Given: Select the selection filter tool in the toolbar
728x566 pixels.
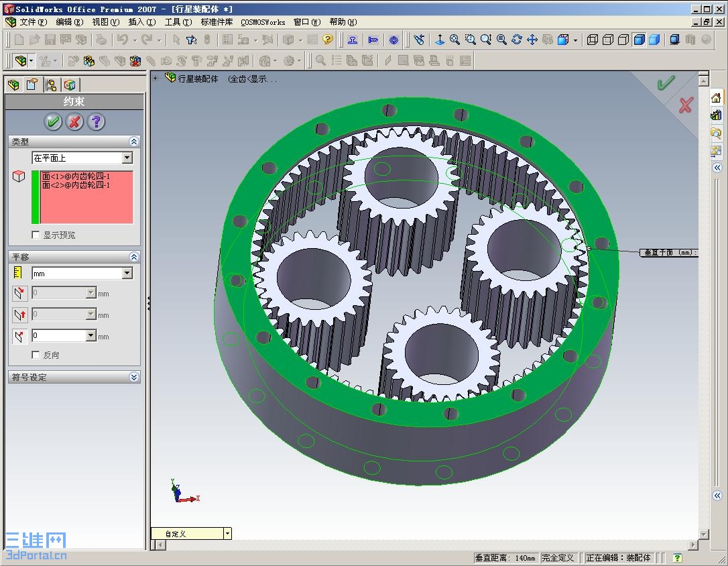Looking at the screenshot, I should click(x=191, y=40).
